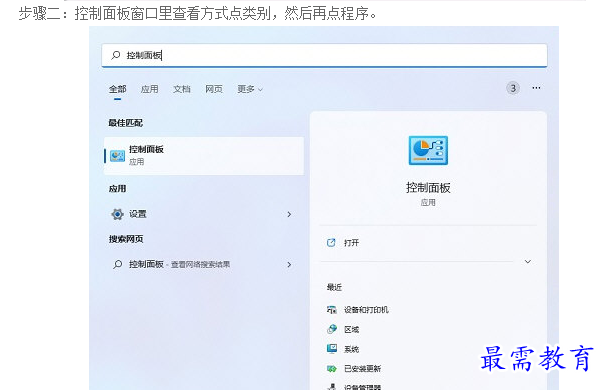Switch to the 文档 tab

point(182,89)
